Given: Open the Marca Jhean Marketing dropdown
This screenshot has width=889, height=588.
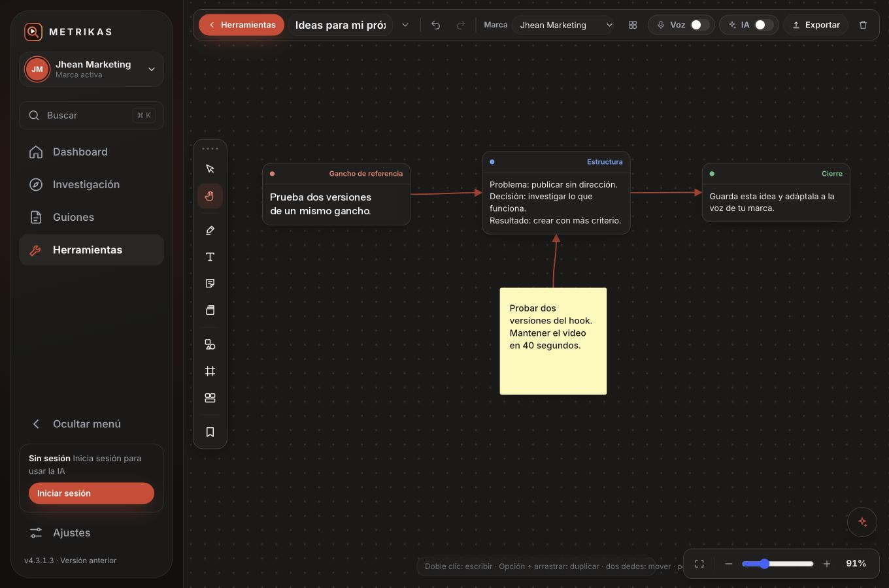Looking at the screenshot, I should click(563, 25).
